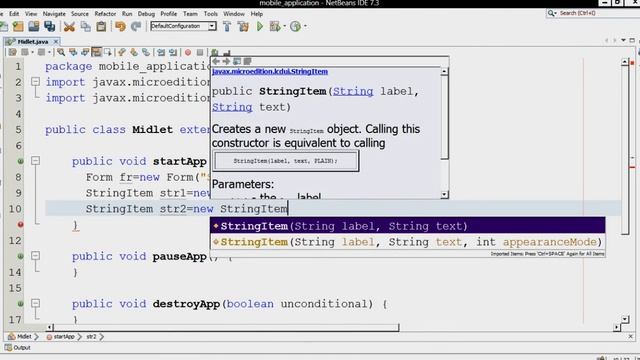This screenshot has width=640, height=360.
Task: Toggle the Highlight Search icon in editor toolbar
Action: coord(96,52)
